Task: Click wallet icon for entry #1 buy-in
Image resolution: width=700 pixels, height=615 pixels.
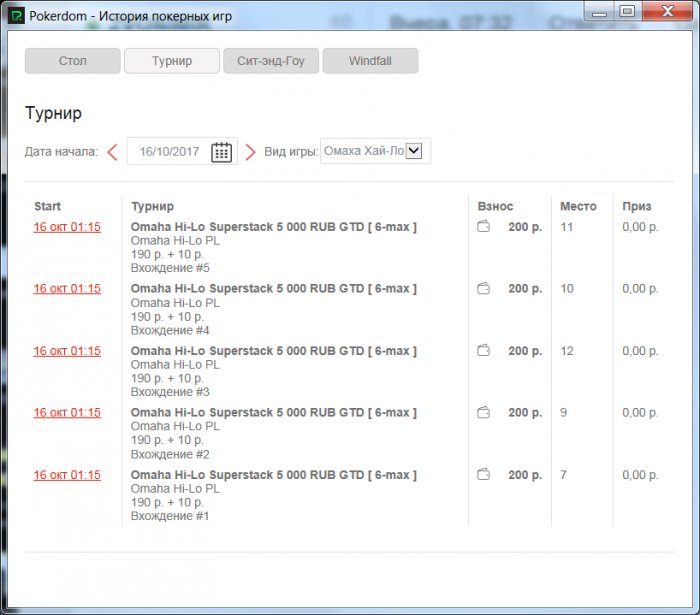Action: (x=484, y=475)
